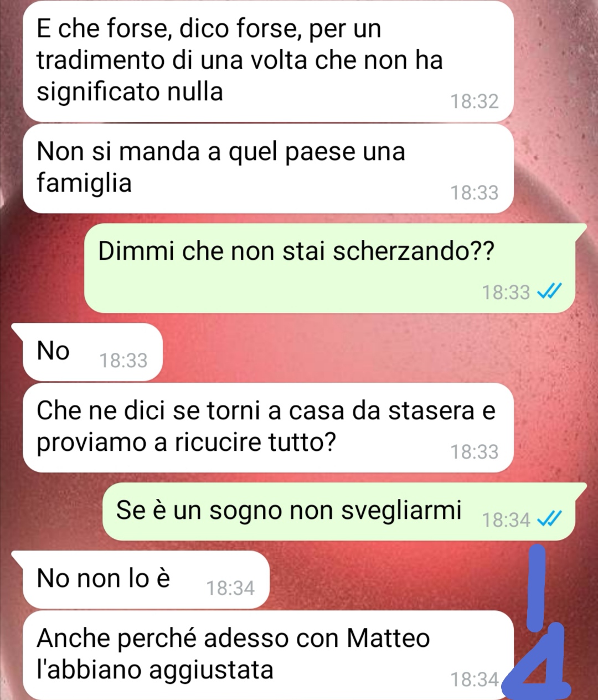
Task: Tap the message 'E che forse, dico forse, per un tradimento'
Action: tap(269, 61)
